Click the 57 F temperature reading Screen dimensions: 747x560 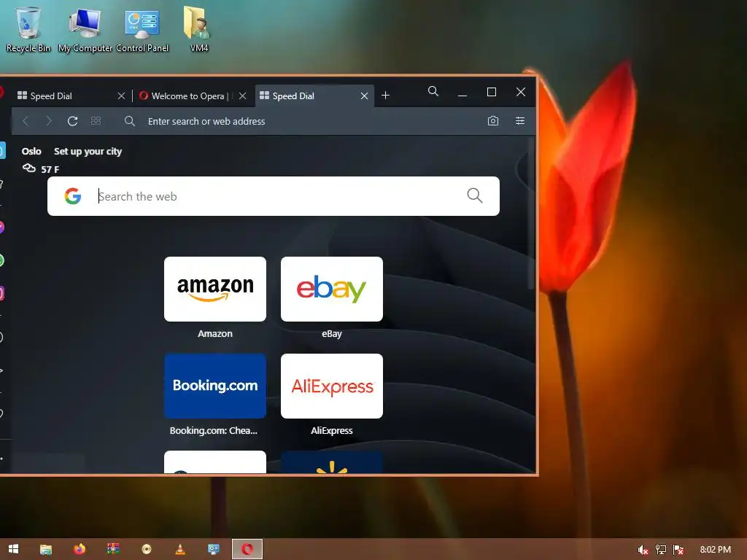click(x=50, y=169)
